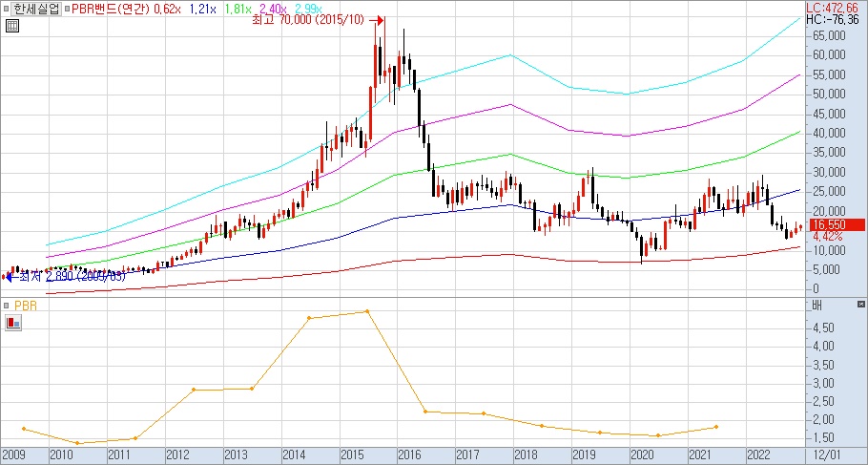This screenshot has height=465, width=868.
Task: Click the 12/01 date label
Action: (827, 455)
